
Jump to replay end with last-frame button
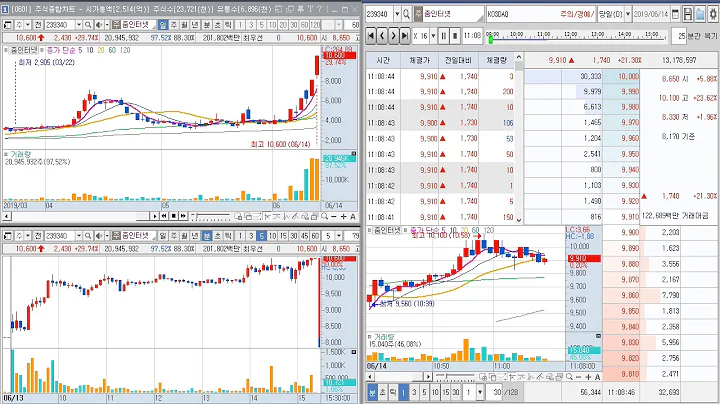404,35
